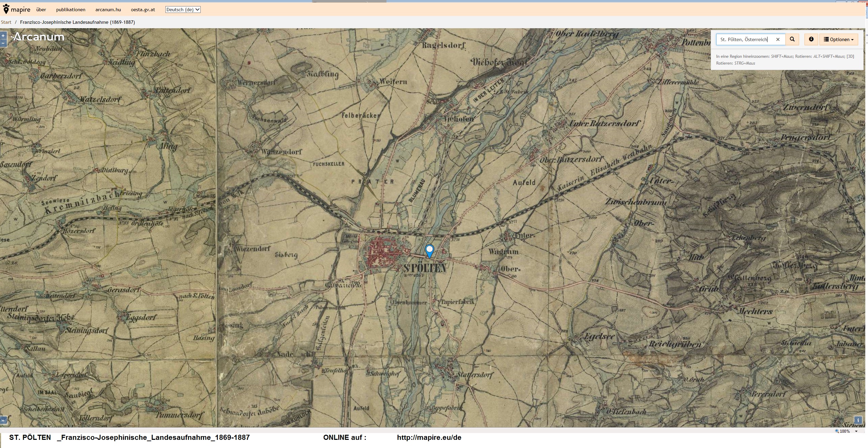This screenshot has width=868, height=448.
Task: Click the browser zoom magnifier icon
Action: click(x=836, y=431)
